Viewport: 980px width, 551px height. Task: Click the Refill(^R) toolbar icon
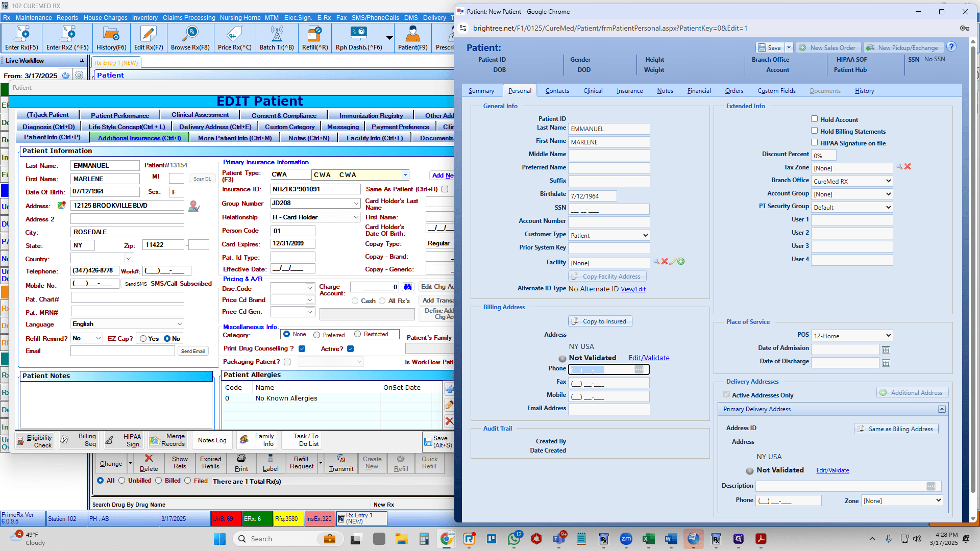[315, 38]
